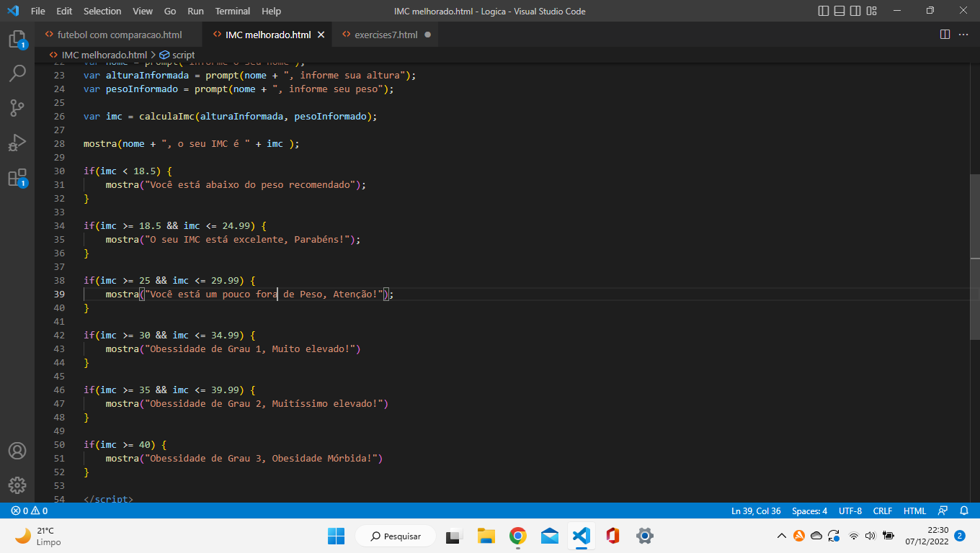980x553 pixels.
Task: Click the "Obesidade de Grau 3" string
Action: coord(262,458)
